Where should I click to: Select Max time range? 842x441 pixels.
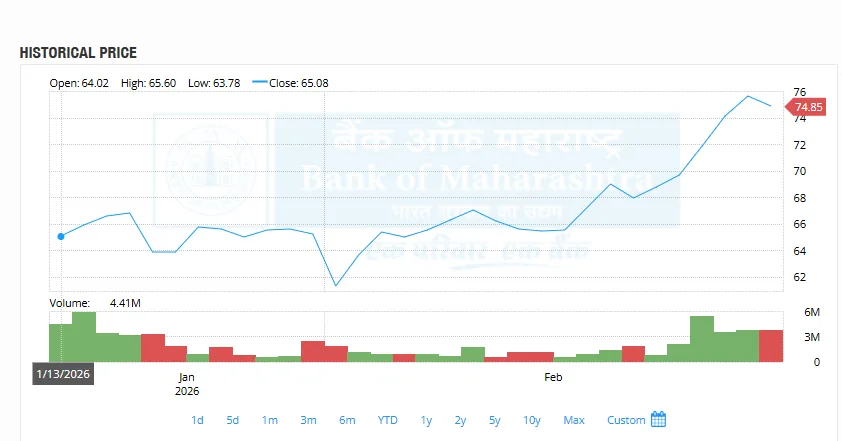click(x=573, y=420)
